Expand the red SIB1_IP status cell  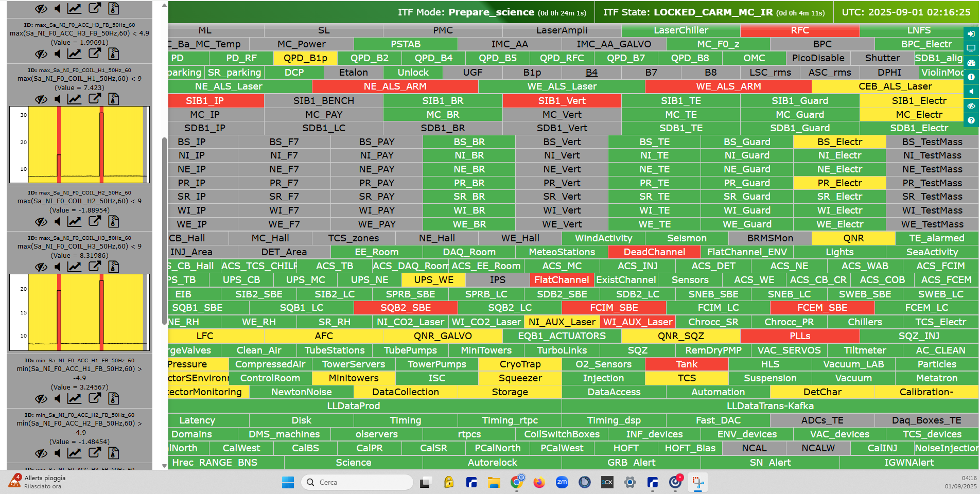pos(205,101)
